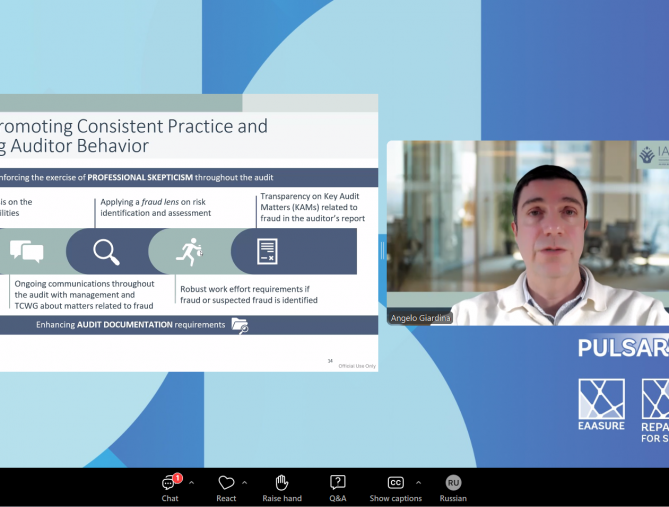Select Angelo Giardina's video tile

527,232
